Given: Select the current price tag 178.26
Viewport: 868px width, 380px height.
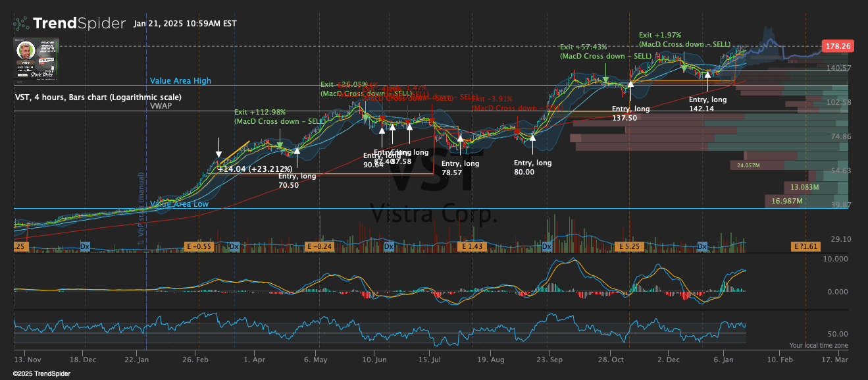Looking at the screenshot, I should (x=838, y=46).
